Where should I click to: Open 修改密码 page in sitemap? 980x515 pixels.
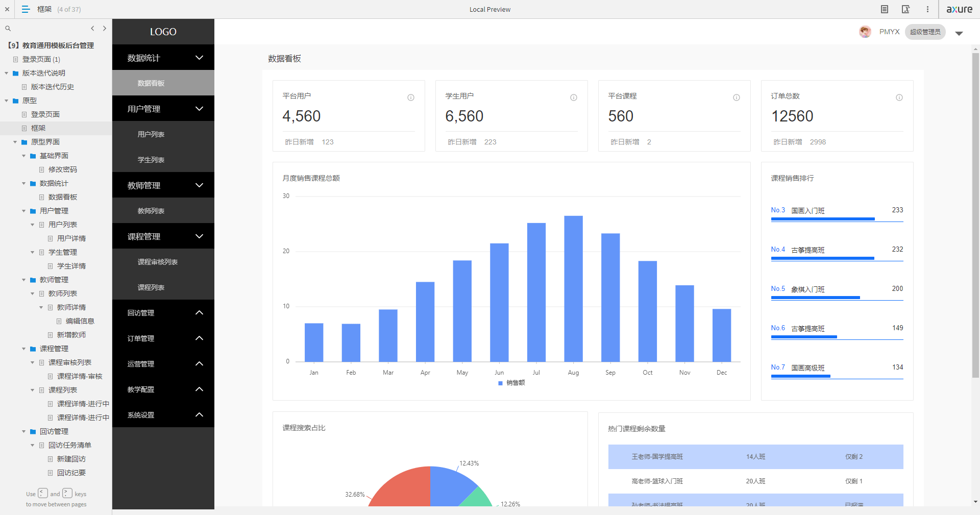point(62,169)
